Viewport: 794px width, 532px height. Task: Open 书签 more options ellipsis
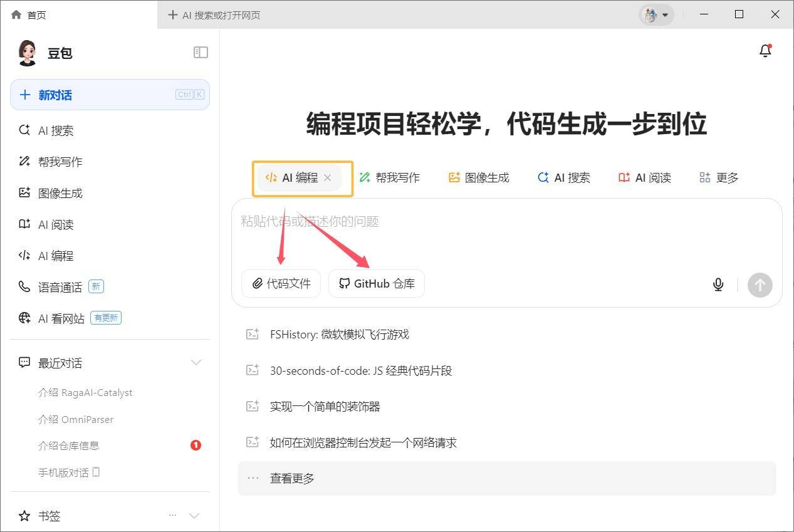click(172, 515)
